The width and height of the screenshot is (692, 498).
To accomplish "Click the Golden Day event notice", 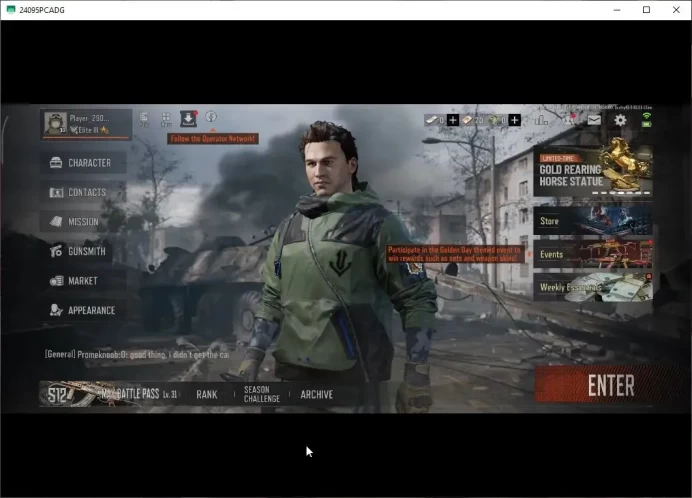I will (455, 254).
